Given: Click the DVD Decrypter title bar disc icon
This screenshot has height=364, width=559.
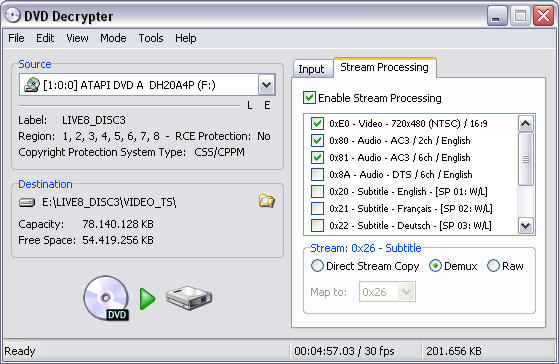Looking at the screenshot, I should point(13,16).
